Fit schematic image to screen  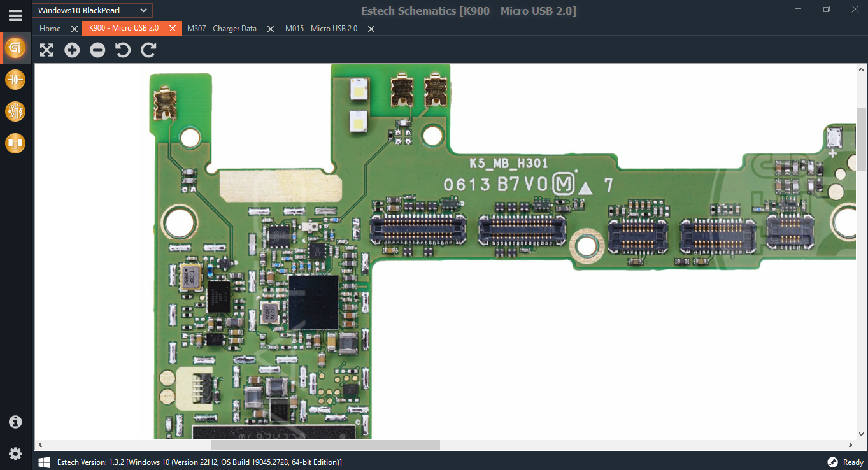point(46,50)
